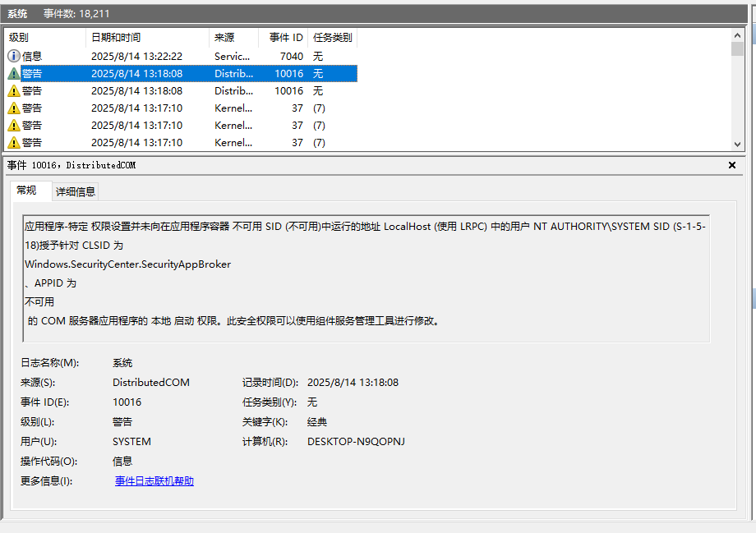Screen dimensions: 756x533
Task: Click the 事件数: 18,211 header text
Action: click(x=76, y=13)
